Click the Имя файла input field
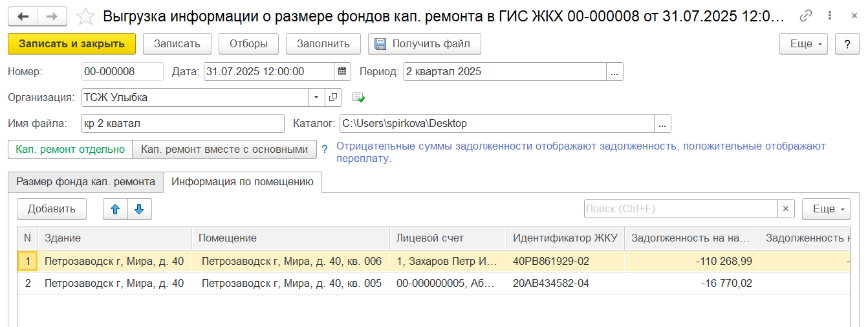868x327 pixels. [x=182, y=123]
